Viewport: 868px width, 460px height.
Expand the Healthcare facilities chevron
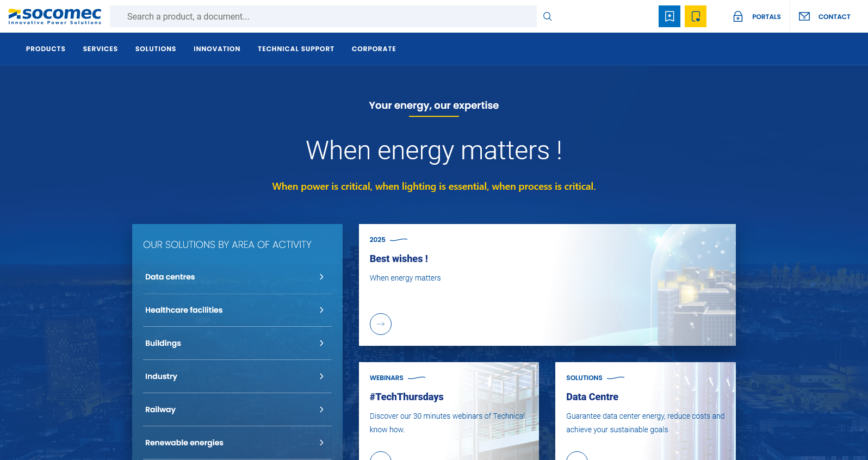pos(321,310)
